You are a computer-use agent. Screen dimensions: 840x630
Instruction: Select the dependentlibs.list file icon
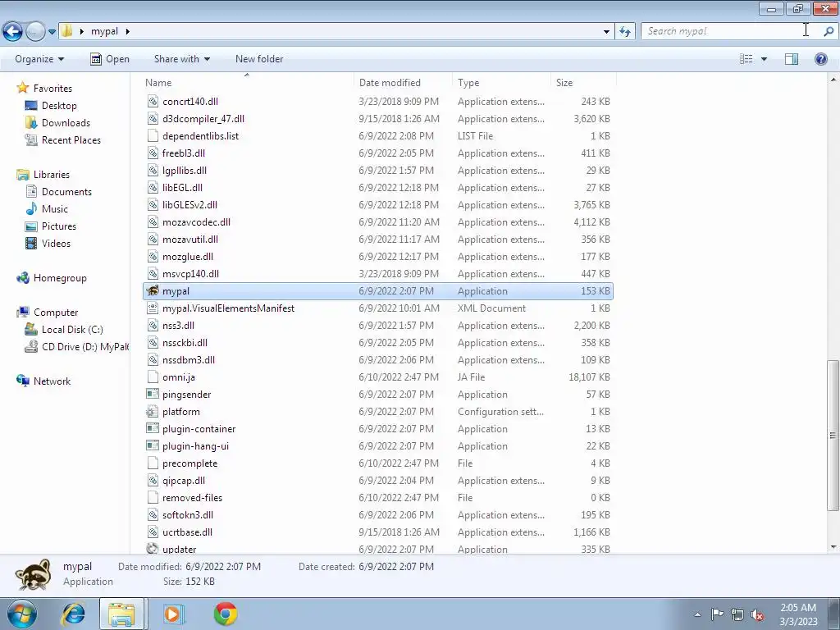click(153, 135)
